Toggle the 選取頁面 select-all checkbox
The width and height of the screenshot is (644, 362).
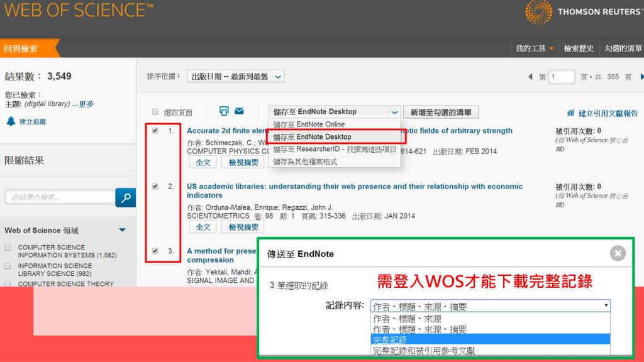155,112
